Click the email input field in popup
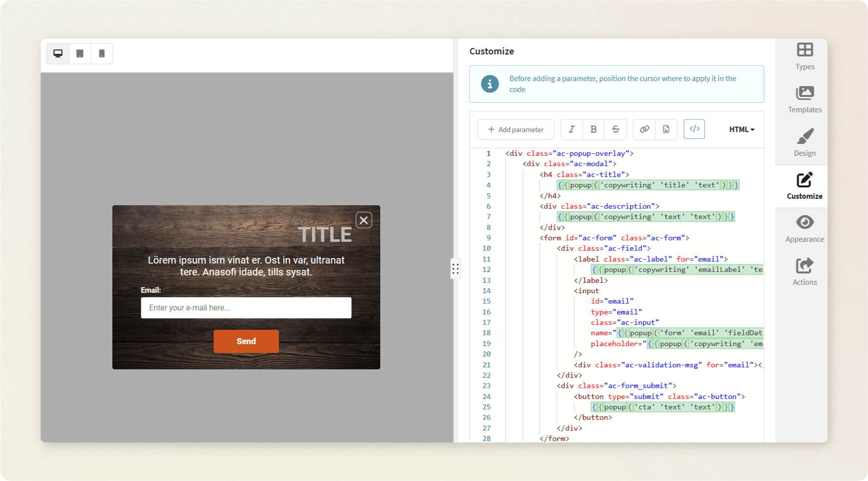The height and width of the screenshot is (481, 868). click(246, 308)
